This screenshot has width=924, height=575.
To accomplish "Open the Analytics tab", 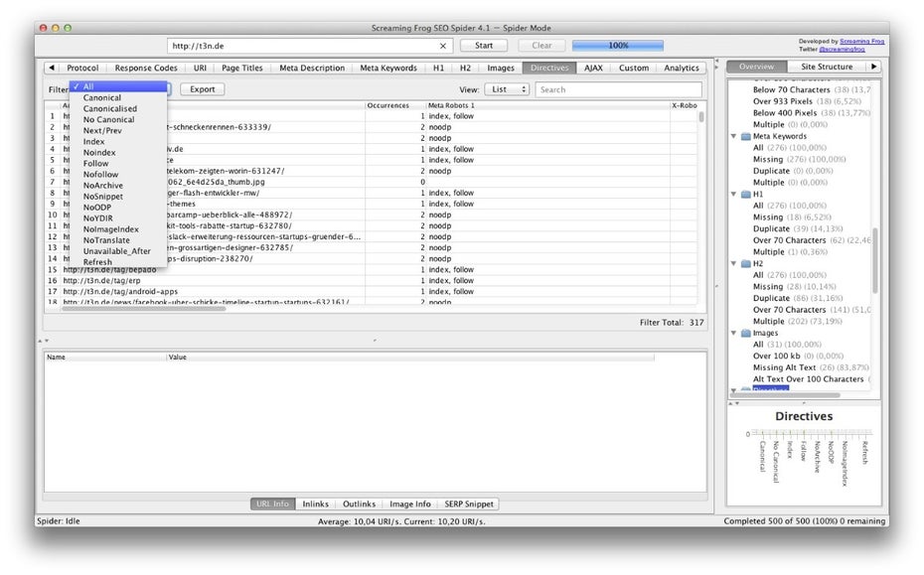I will point(682,68).
